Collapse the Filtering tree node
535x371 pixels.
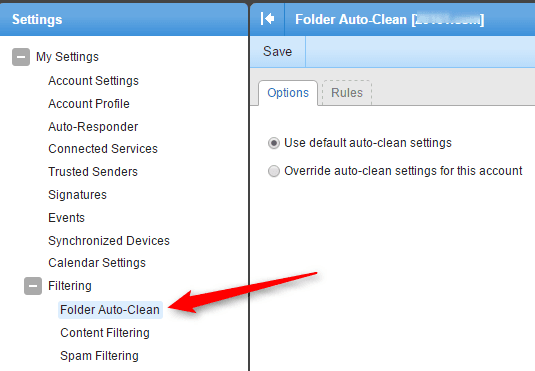pyautogui.click(x=33, y=286)
